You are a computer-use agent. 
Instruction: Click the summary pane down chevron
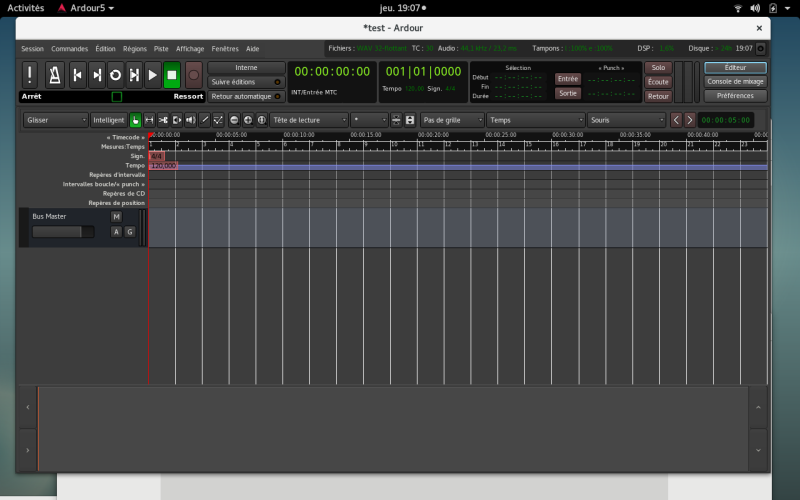point(758,450)
